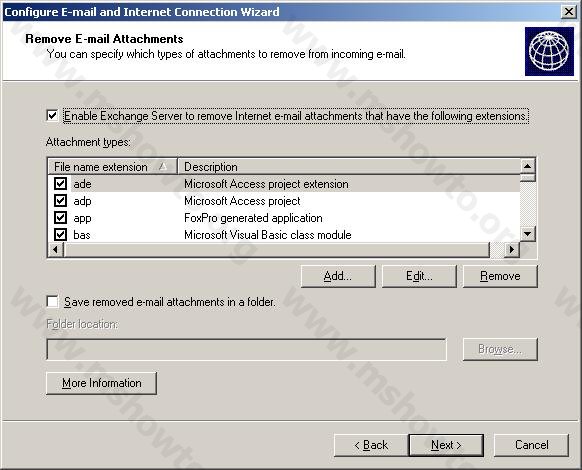Click the list scroll up arrow

[x=527, y=166]
